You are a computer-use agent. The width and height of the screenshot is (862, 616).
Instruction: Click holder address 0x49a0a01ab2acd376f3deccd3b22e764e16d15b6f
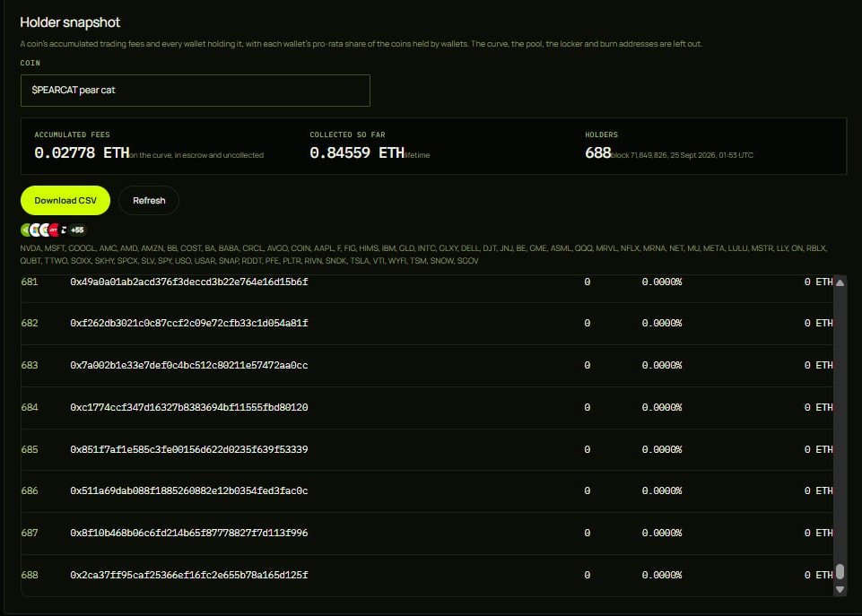tap(189, 282)
